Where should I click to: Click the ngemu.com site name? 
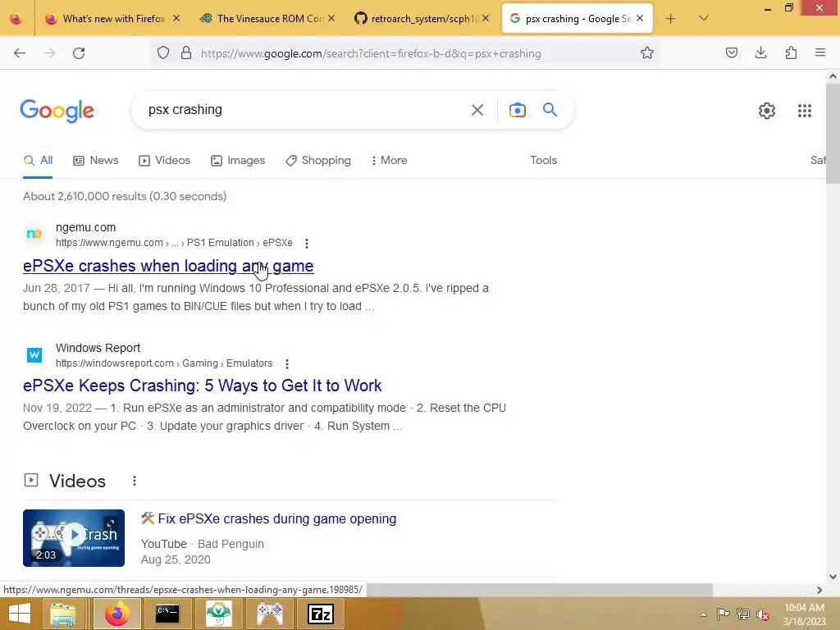point(85,228)
